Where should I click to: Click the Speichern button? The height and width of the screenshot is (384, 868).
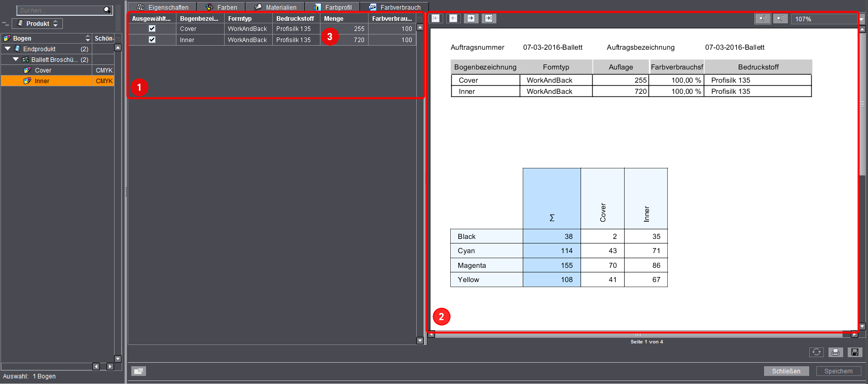tap(839, 371)
